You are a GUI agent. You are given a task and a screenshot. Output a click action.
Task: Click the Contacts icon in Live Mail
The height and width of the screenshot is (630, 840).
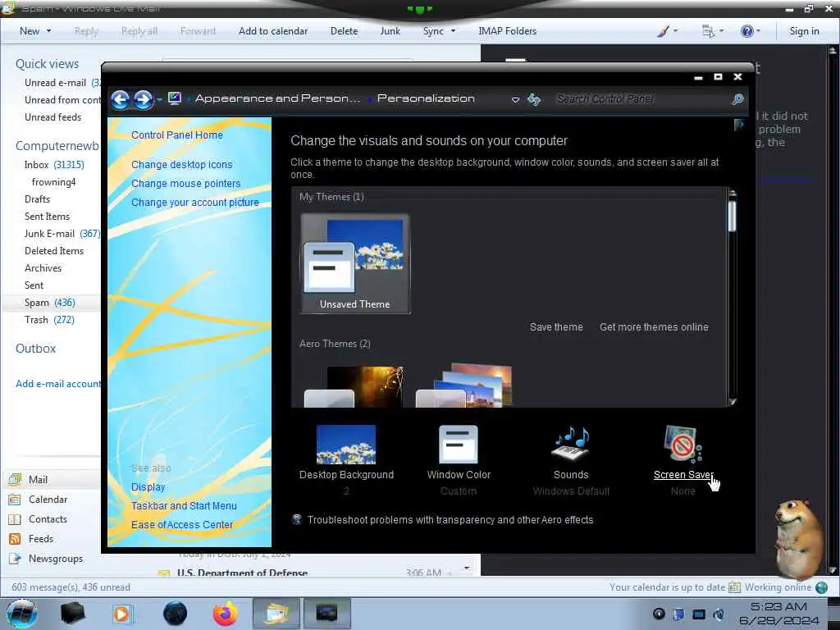click(15, 519)
